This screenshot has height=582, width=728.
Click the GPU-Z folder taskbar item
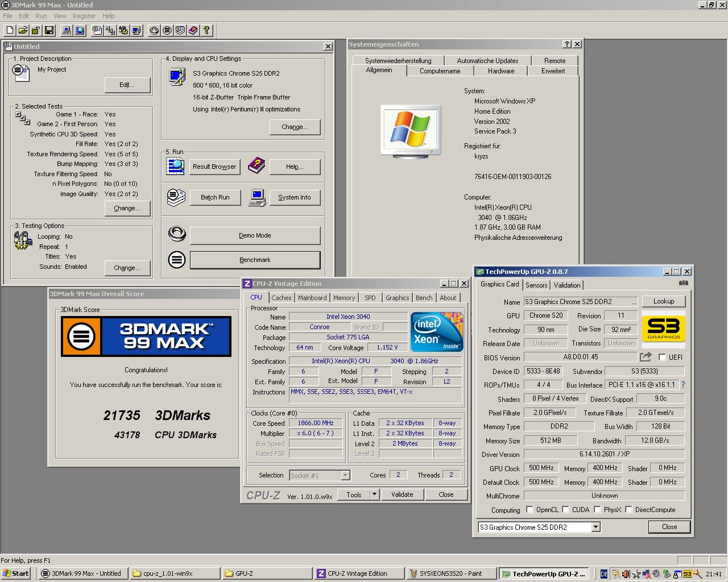(267, 573)
